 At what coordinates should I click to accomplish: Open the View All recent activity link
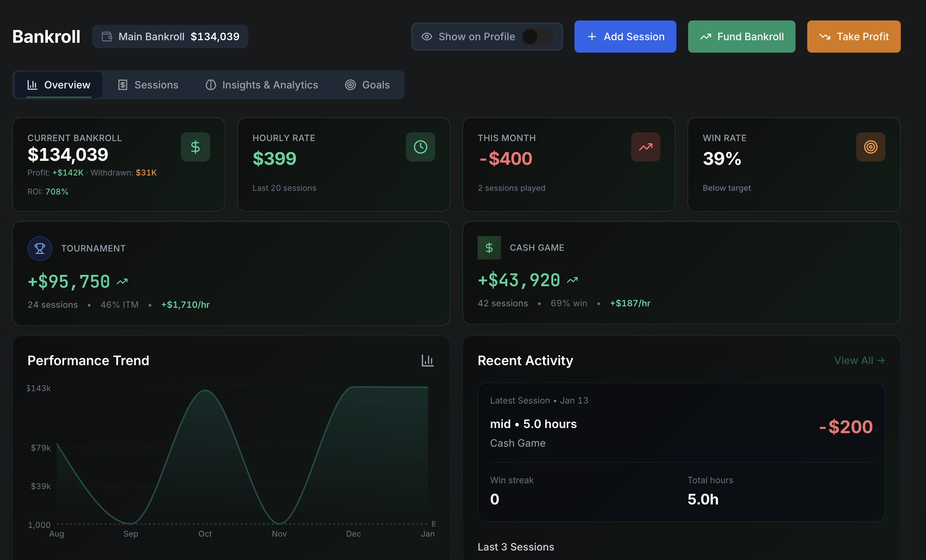[859, 360]
